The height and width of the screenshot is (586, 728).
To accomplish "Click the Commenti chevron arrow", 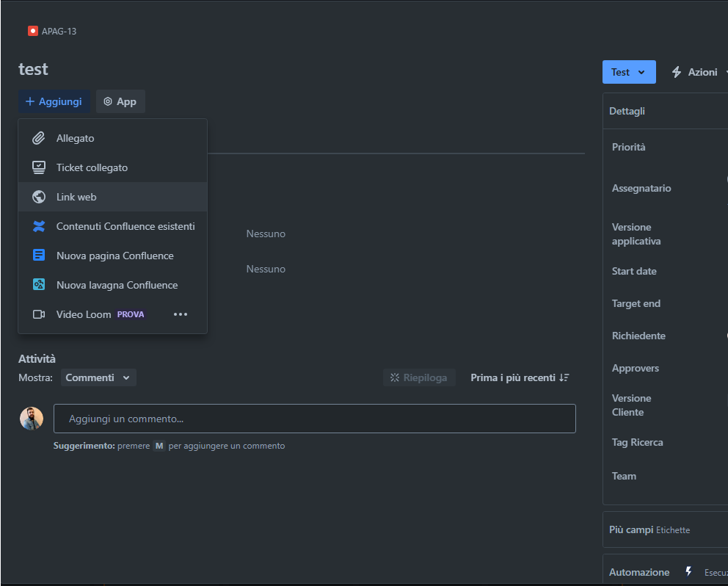I will point(126,377).
